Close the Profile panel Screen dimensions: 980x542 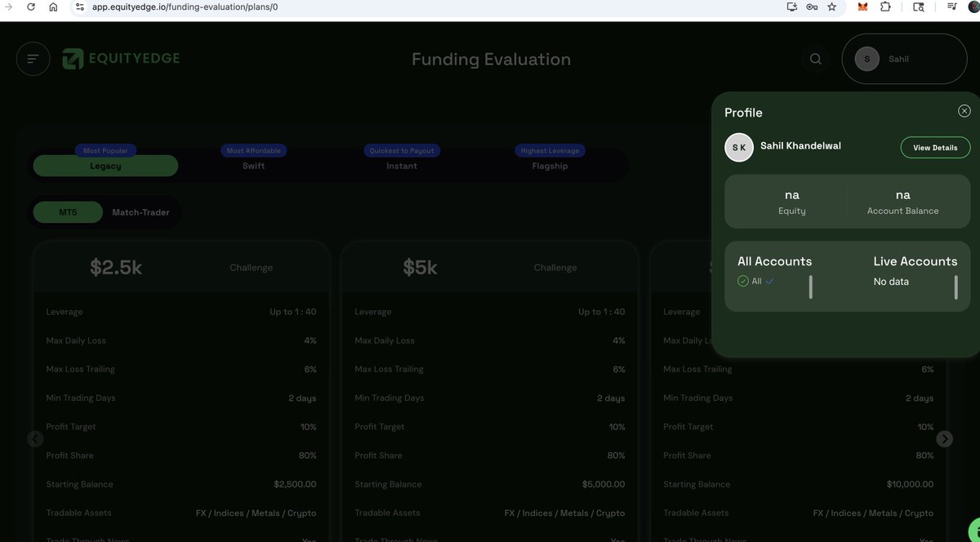point(964,111)
